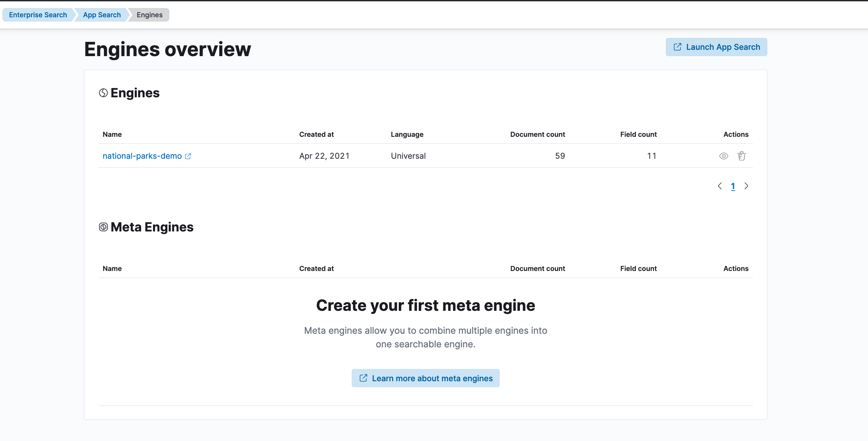Screen dimensions: 868x441
Task: Click the Engines breadcrumb item
Action: [149, 15]
